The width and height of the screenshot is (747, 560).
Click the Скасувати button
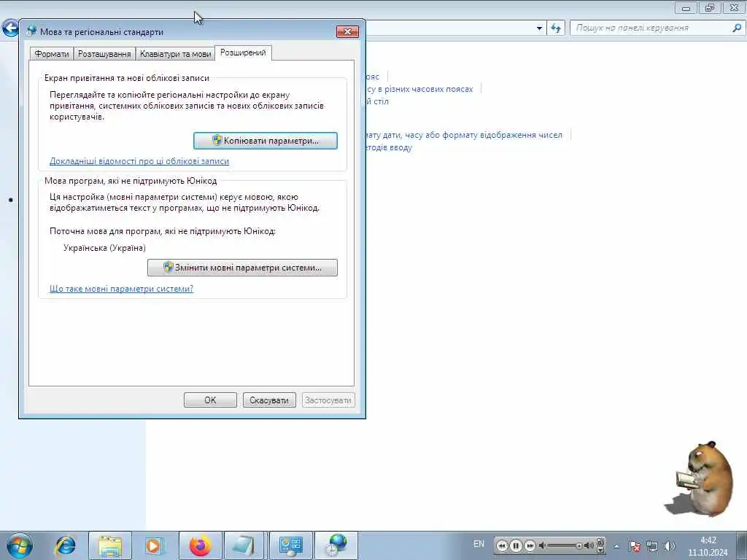pyautogui.click(x=269, y=400)
